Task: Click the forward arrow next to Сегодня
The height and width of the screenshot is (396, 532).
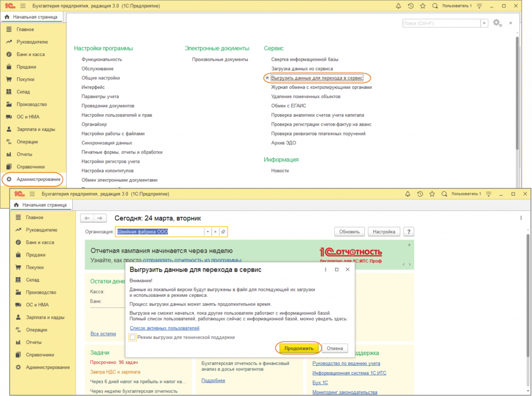Action: click(100, 219)
